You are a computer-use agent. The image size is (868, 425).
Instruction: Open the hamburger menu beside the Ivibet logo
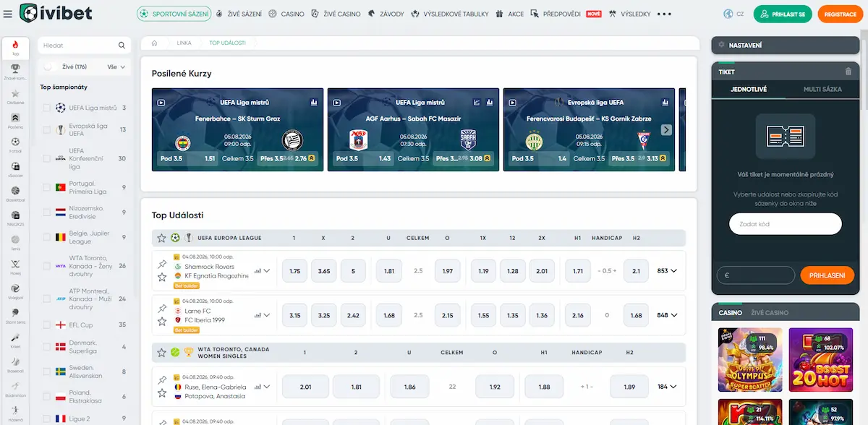[x=8, y=14]
